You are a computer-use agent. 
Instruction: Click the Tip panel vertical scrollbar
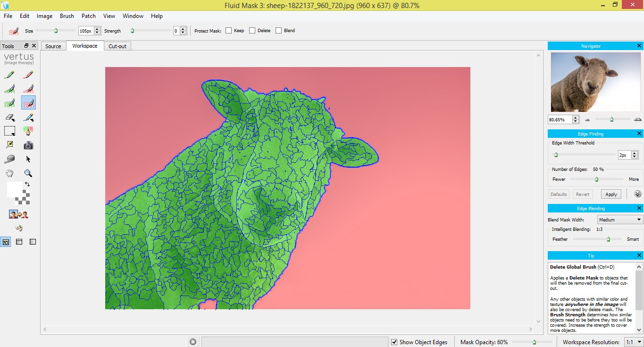(x=639, y=299)
